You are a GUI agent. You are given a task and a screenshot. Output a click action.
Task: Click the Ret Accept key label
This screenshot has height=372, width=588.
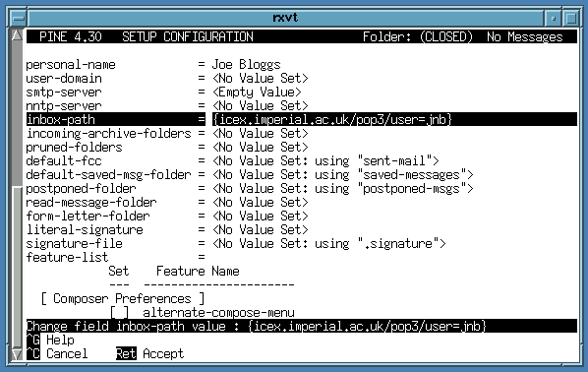[x=150, y=354]
